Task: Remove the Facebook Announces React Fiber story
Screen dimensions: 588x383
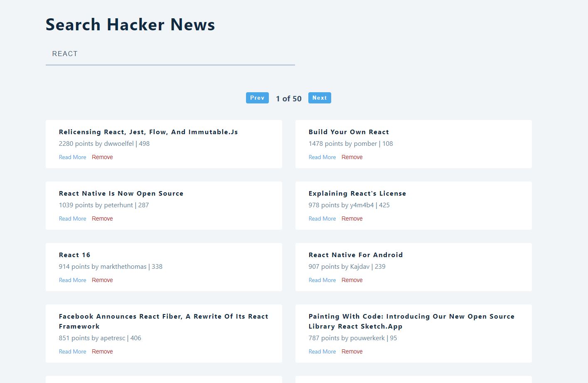Action: click(x=102, y=351)
